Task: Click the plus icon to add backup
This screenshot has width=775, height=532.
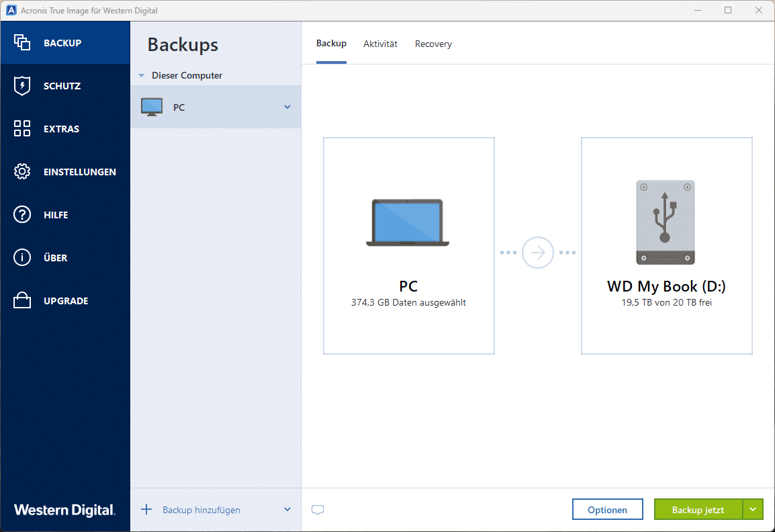Action: tap(146, 509)
